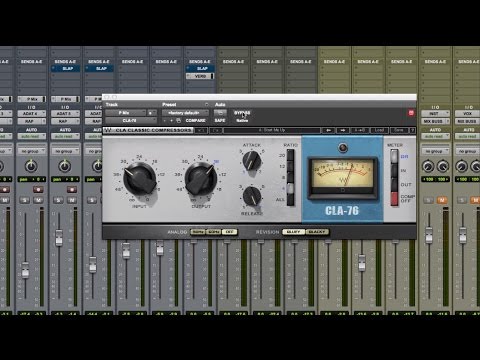Click the volume fader on INST channel

pyautogui.click(x=429, y=234)
